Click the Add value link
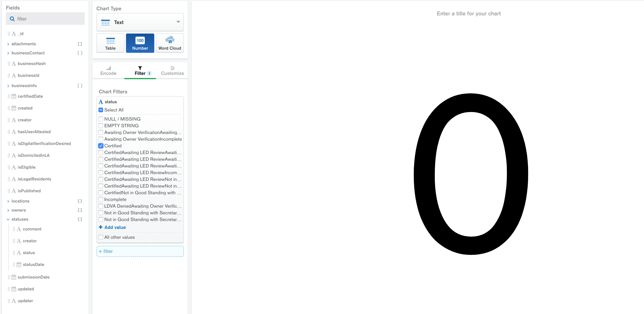644x314 pixels. click(115, 227)
